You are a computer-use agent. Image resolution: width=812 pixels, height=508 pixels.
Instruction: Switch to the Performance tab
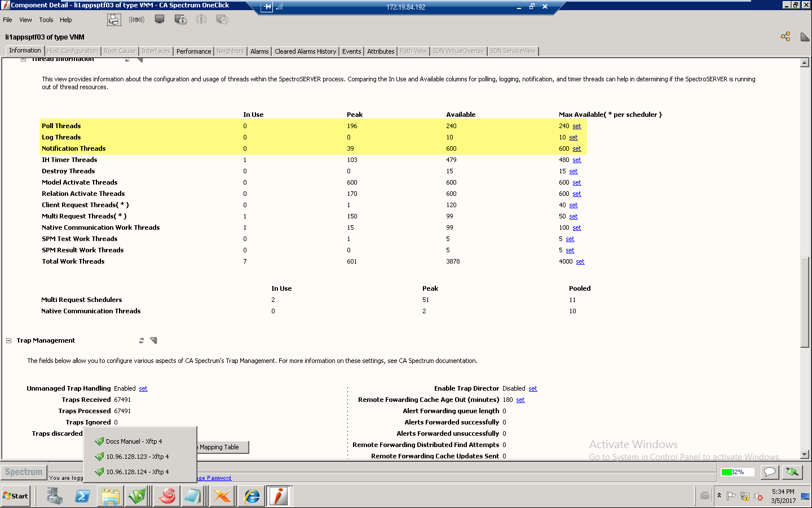(193, 51)
